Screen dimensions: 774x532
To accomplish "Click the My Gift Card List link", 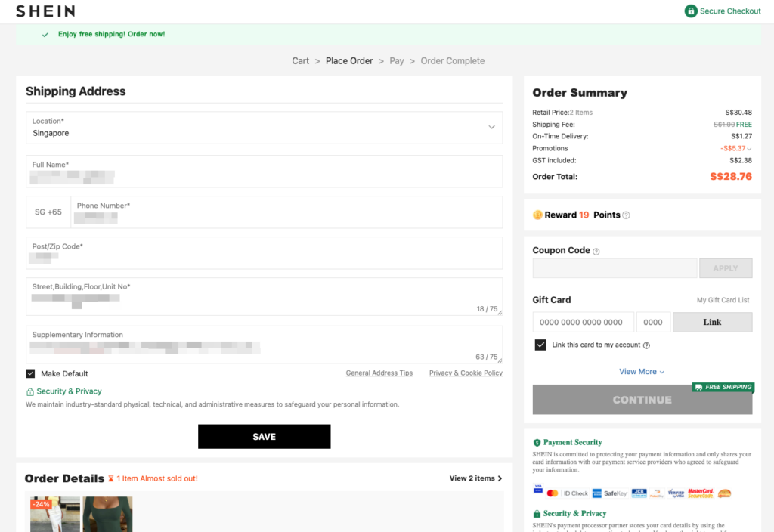I will coord(723,300).
